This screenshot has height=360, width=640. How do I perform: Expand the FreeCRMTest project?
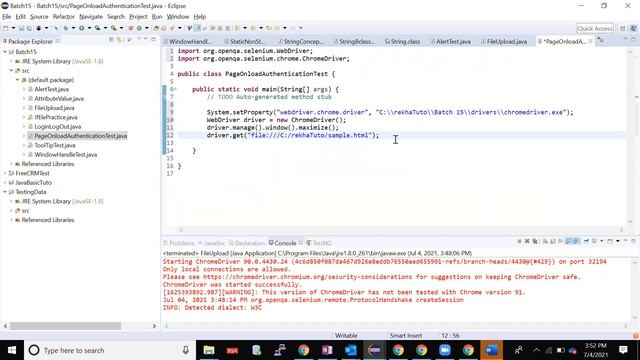[x=5, y=173]
